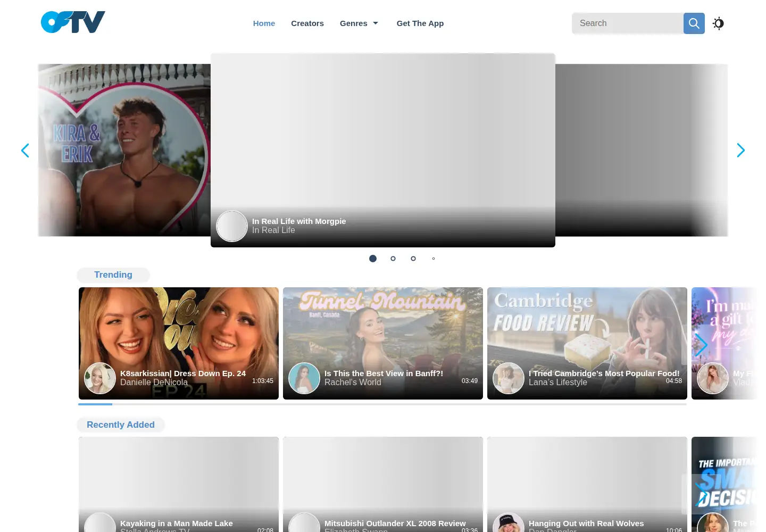Image resolution: width=766 pixels, height=532 pixels.
Task: Click the magnifier search button
Action: coord(694,23)
